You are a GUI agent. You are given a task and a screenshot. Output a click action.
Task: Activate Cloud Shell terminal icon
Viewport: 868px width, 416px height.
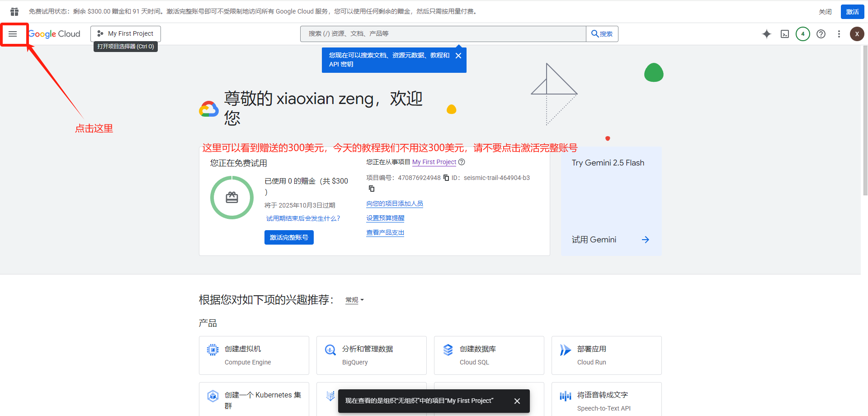click(785, 34)
